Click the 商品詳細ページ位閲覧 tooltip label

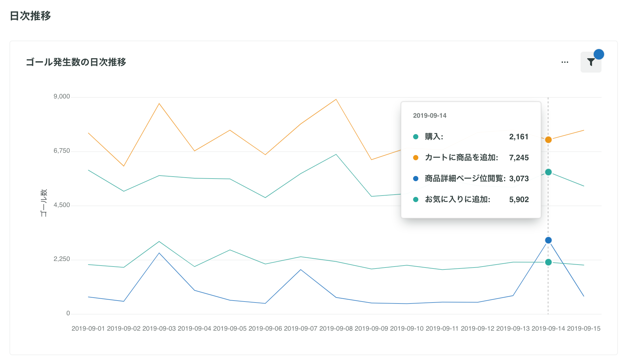click(x=465, y=179)
